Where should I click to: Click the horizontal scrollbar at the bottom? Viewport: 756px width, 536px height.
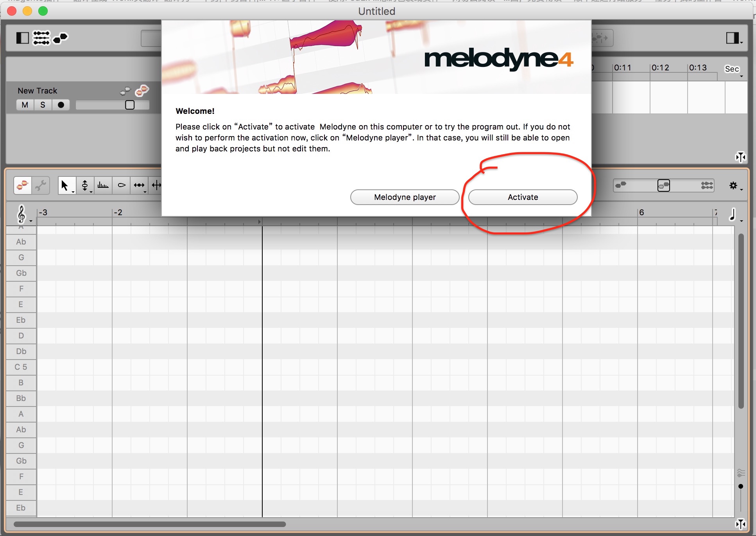coord(150,524)
